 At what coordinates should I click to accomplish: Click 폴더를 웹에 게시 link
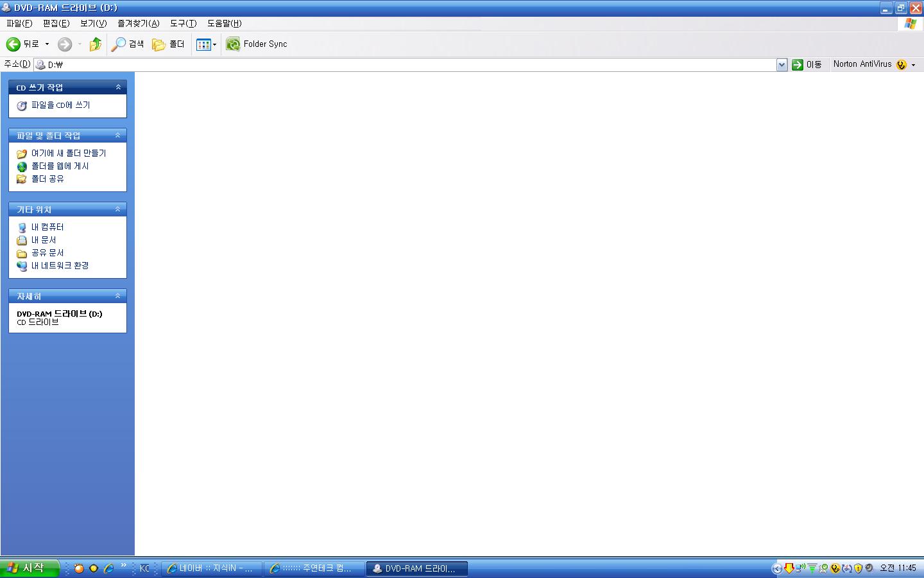coord(60,166)
